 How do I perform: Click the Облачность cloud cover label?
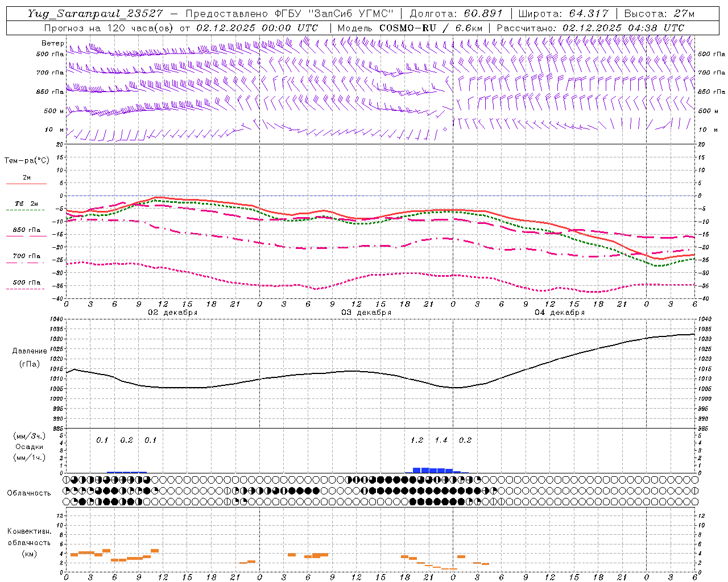29,493
